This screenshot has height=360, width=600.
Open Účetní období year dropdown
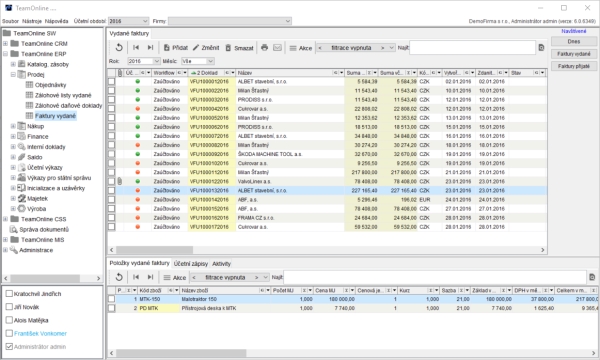128,21
